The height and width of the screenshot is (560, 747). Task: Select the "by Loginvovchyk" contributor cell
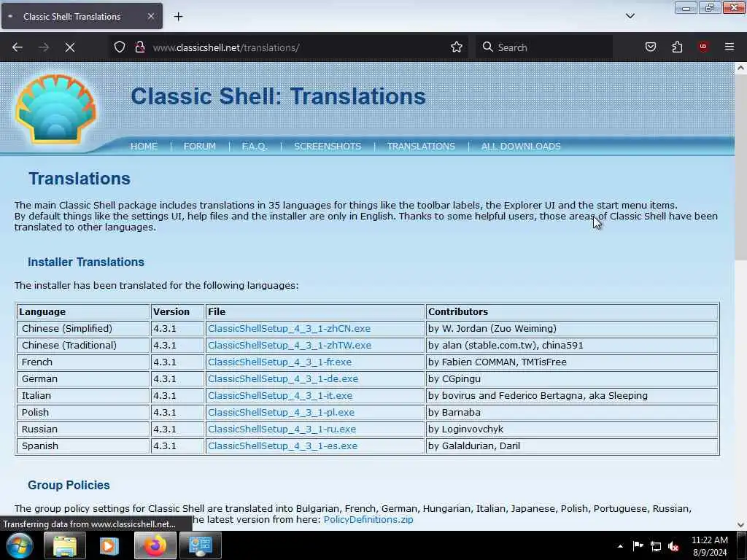click(572, 429)
